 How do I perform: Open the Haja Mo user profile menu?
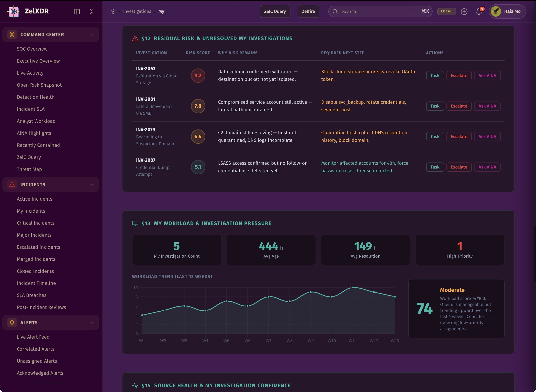click(507, 11)
